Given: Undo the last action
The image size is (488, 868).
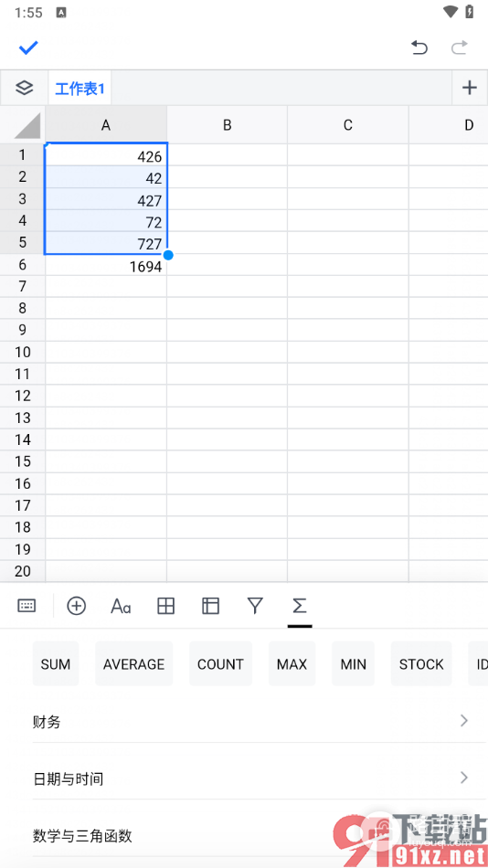Looking at the screenshot, I should 419,48.
